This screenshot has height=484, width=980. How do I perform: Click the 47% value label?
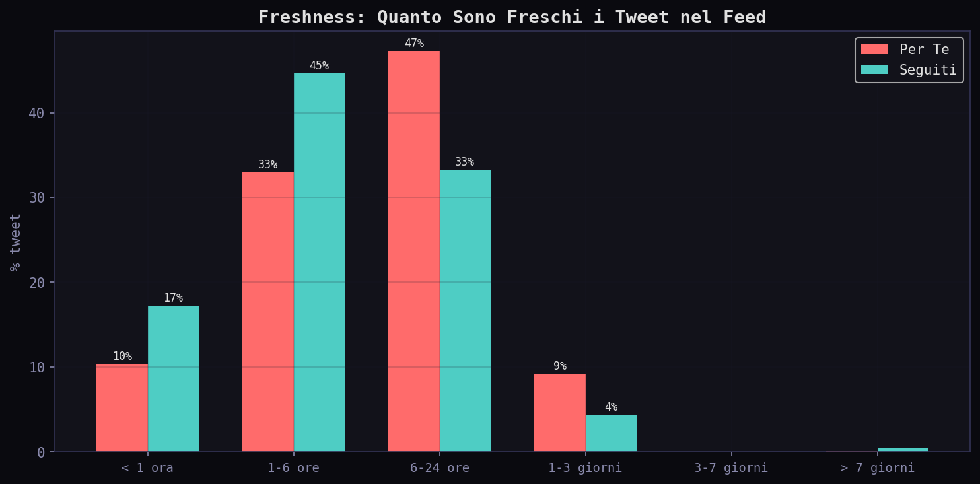[414, 44]
